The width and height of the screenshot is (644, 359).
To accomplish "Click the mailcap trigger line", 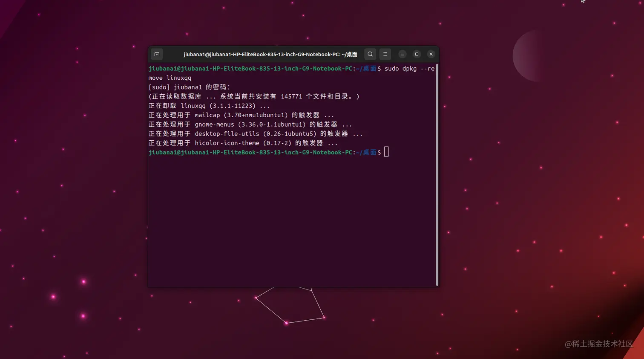I will tap(241, 115).
